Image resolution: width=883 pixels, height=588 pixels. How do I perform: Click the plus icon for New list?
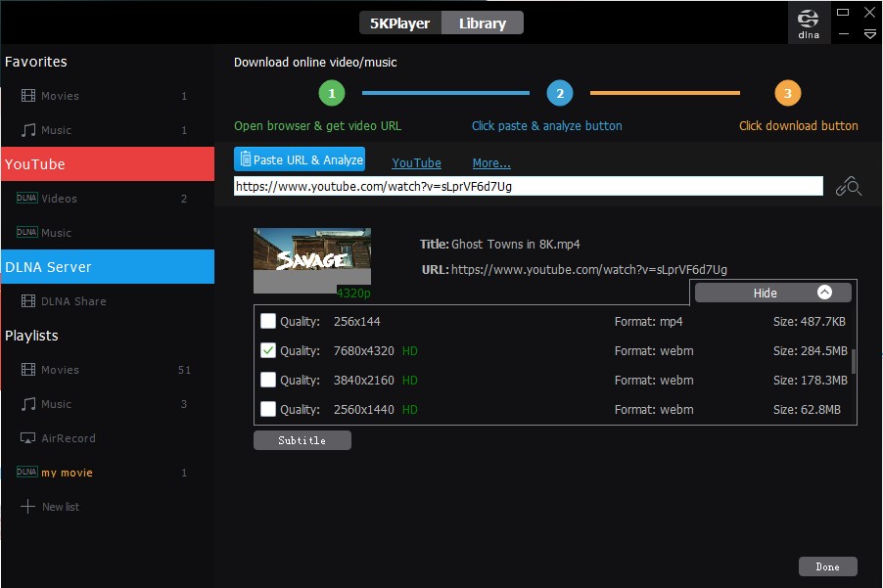27,507
